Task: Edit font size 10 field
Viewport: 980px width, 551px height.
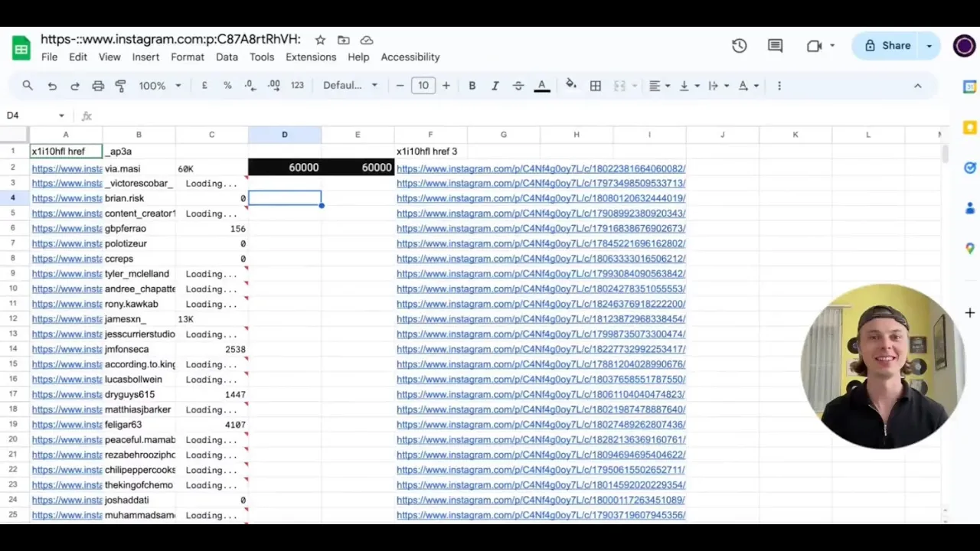Action: pyautogui.click(x=423, y=86)
